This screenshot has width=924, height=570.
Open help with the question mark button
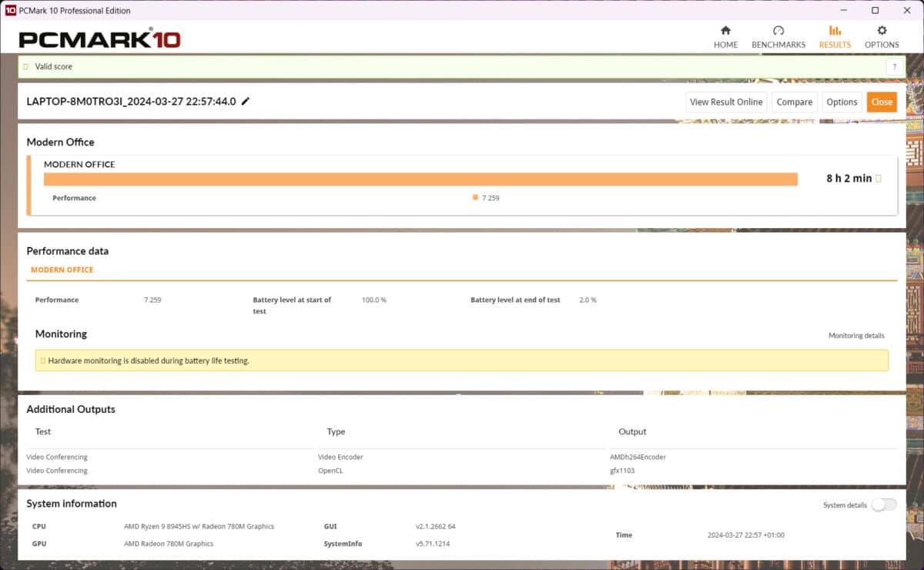895,67
